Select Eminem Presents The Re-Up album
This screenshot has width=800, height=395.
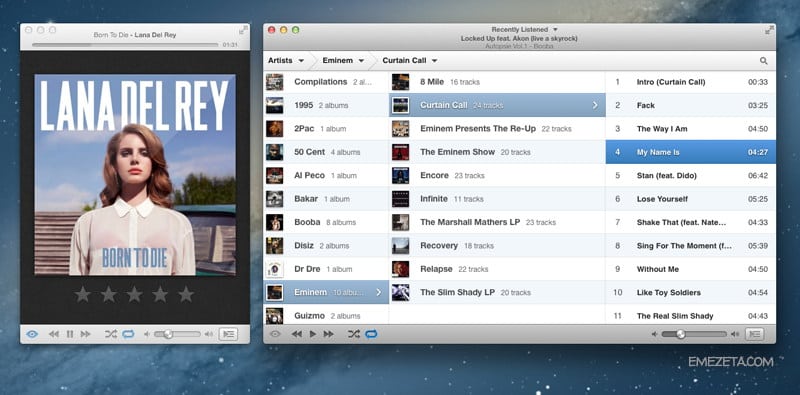497,129
